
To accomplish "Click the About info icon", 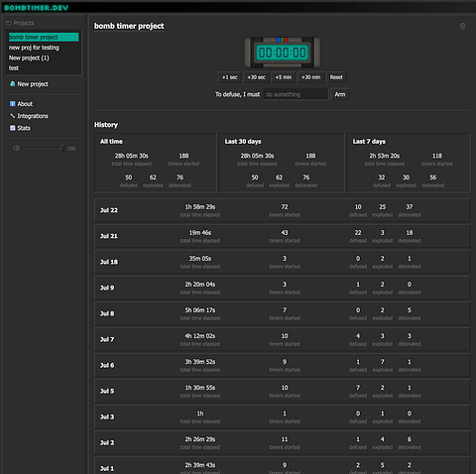I will click(13, 104).
